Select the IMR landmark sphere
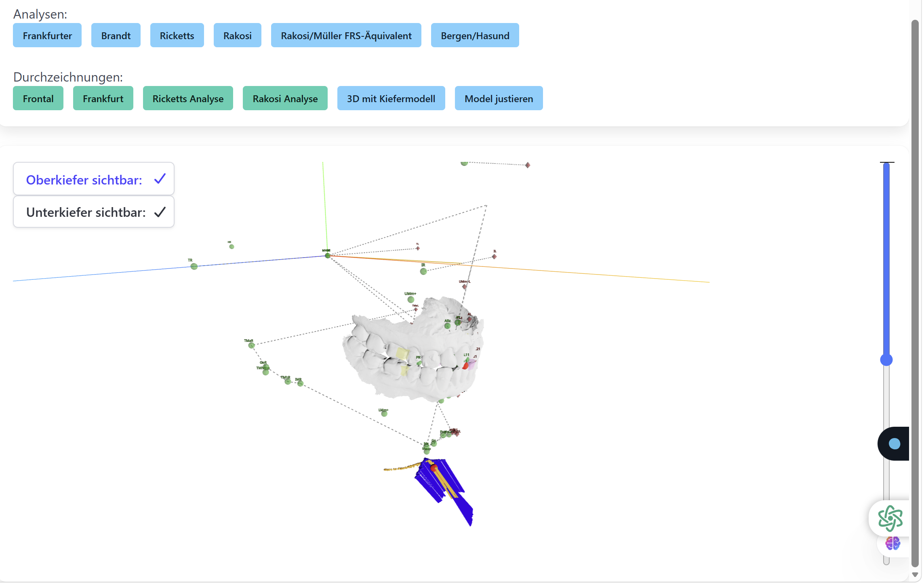 [300, 384]
